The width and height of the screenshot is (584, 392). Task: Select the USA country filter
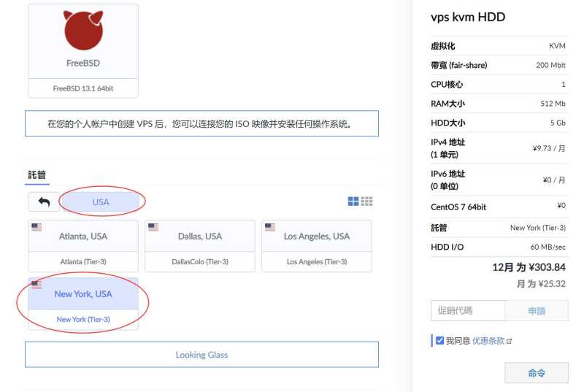tap(101, 202)
